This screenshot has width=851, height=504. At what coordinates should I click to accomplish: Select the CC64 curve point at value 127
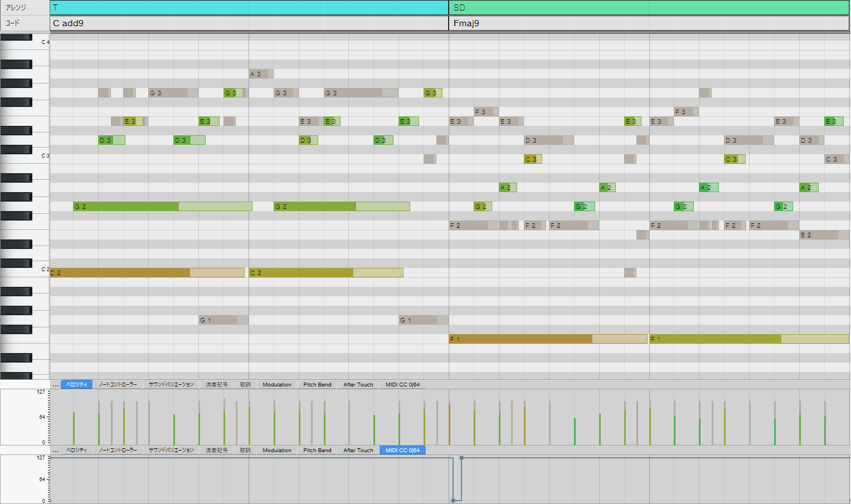pyautogui.click(x=461, y=458)
